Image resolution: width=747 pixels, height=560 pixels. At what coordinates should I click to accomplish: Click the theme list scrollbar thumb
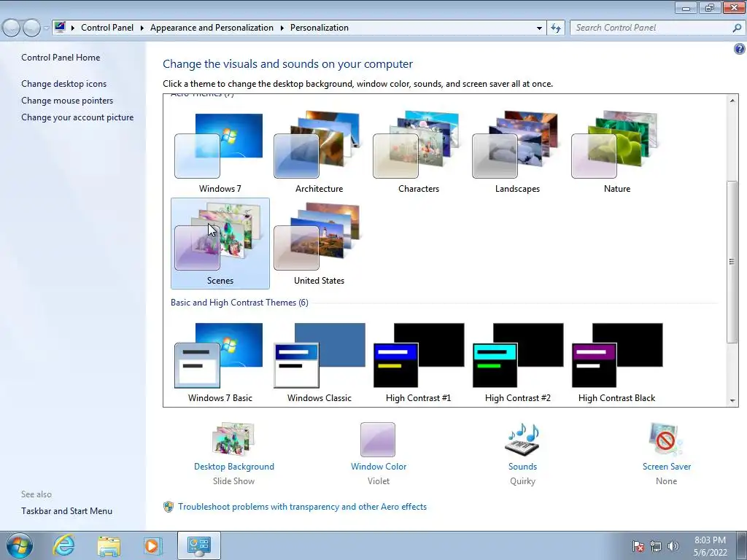[732, 262]
